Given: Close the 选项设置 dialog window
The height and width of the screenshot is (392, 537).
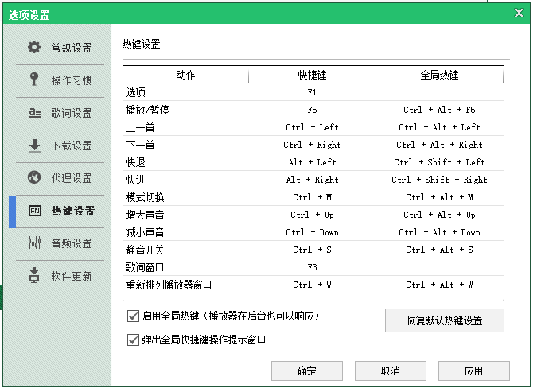Looking at the screenshot, I should click(519, 14).
